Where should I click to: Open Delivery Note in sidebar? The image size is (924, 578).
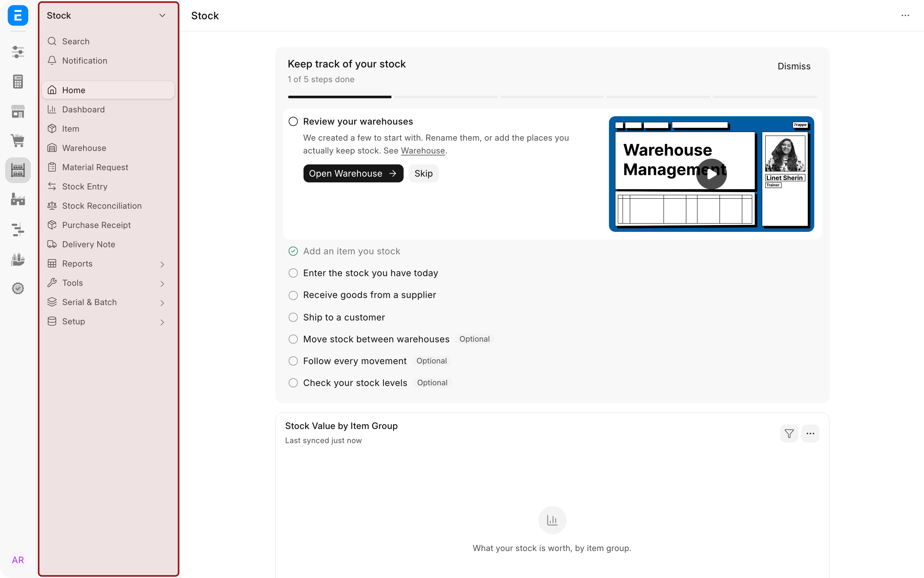(108, 244)
